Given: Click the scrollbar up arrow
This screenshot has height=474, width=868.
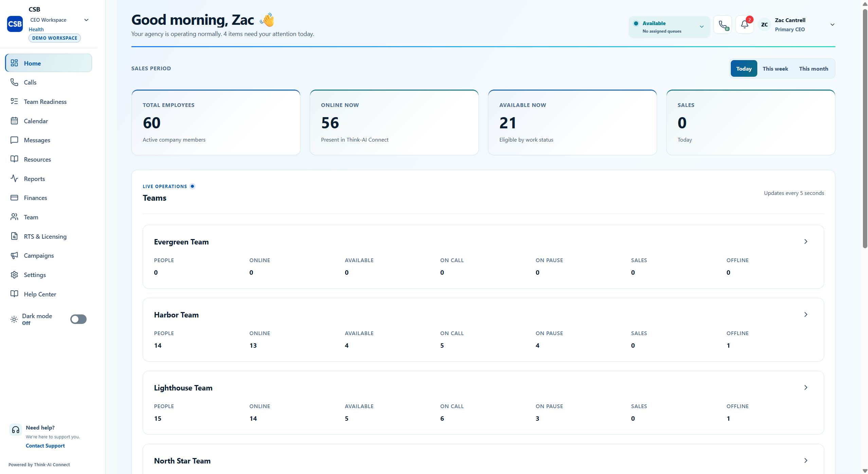Looking at the screenshot, I should coord(865,4).
